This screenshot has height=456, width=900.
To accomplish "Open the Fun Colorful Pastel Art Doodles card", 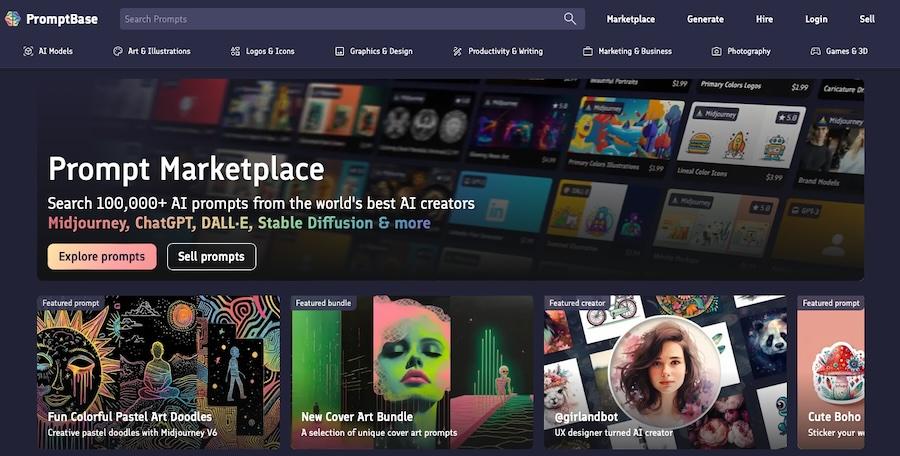I will click(x=158, y=372).
